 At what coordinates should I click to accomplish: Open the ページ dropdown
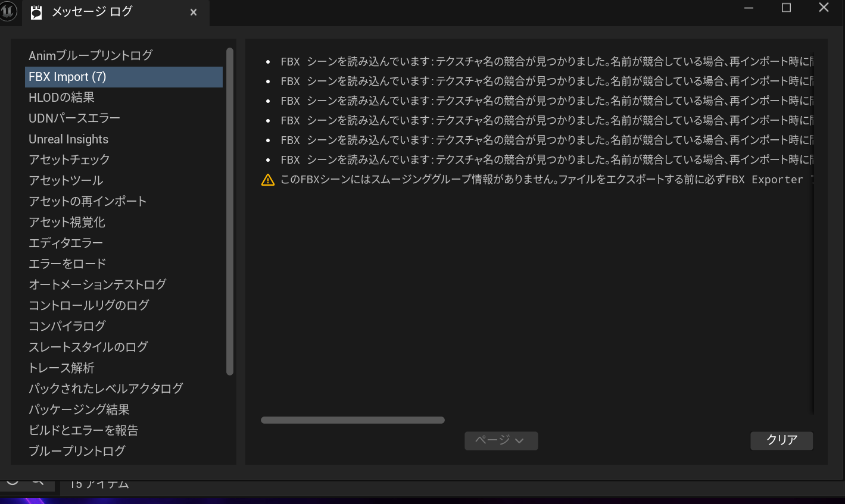(501, 441)
